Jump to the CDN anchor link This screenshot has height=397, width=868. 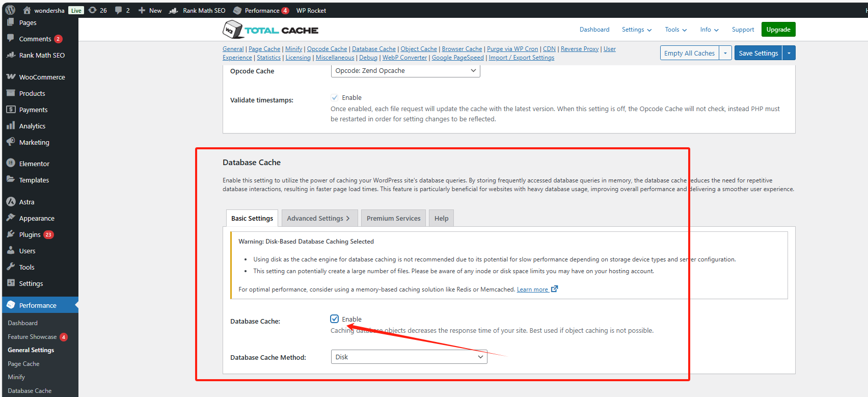(549, 49)
